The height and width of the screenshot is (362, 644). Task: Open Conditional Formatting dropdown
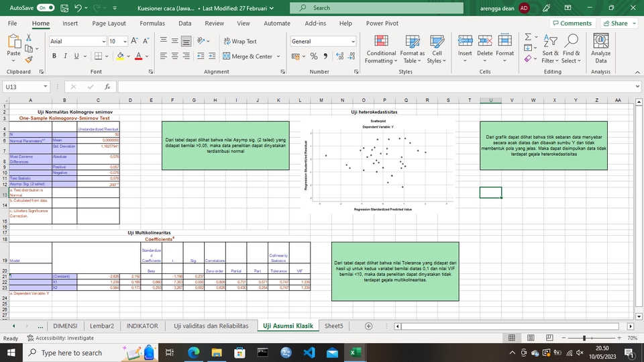tap(381, 50)
